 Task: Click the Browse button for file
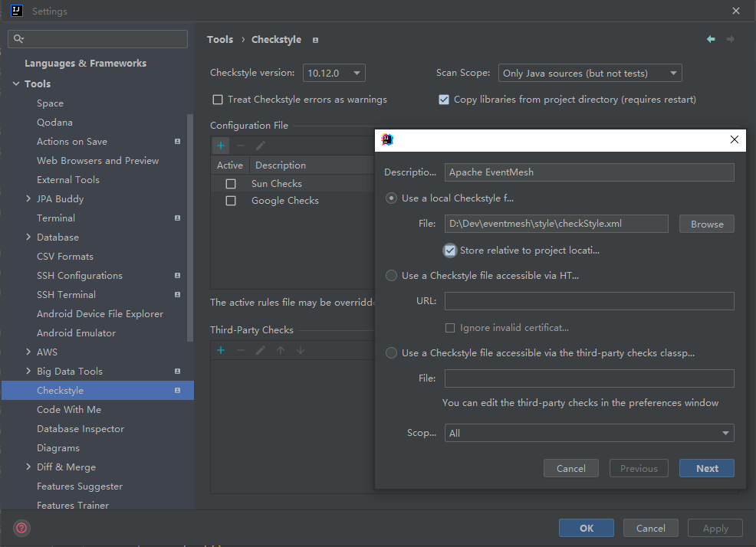706,224
